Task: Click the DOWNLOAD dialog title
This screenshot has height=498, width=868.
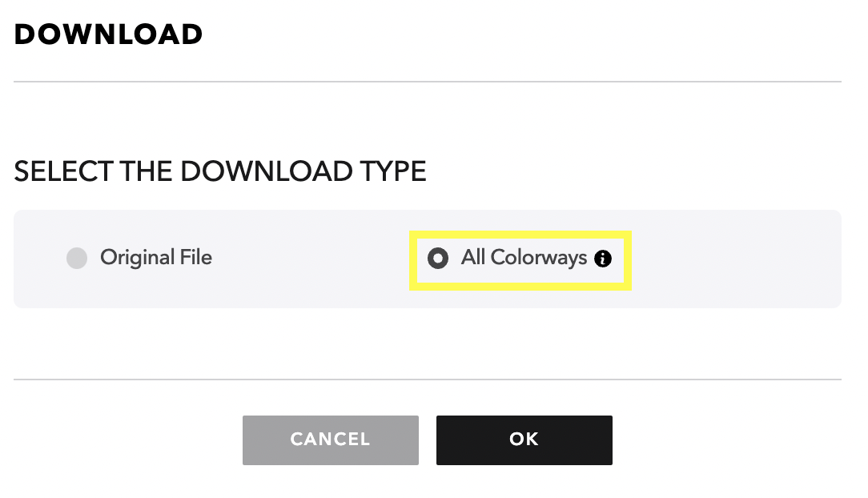Action: [x=109, y=34]
